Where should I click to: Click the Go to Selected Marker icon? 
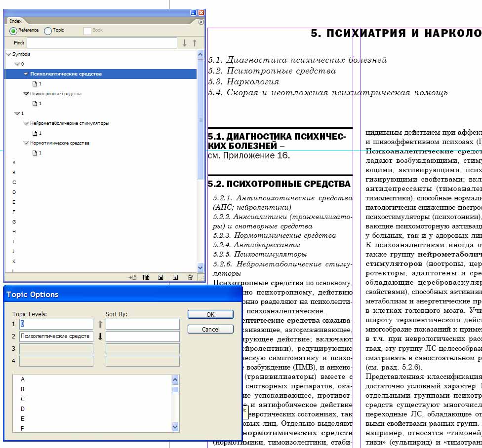(132, 277)
